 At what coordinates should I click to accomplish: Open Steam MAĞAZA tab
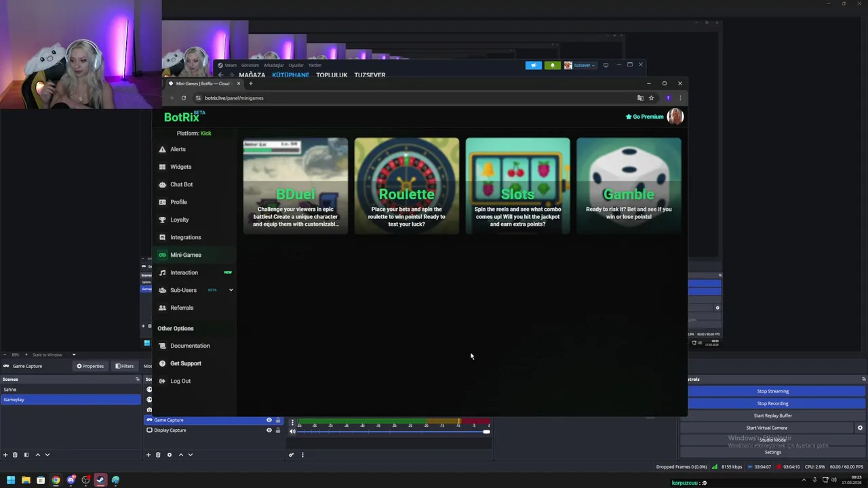252,75
